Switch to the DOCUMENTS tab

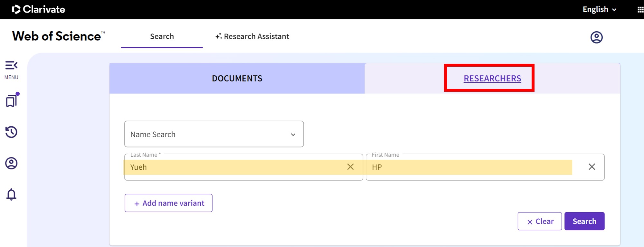237,78
